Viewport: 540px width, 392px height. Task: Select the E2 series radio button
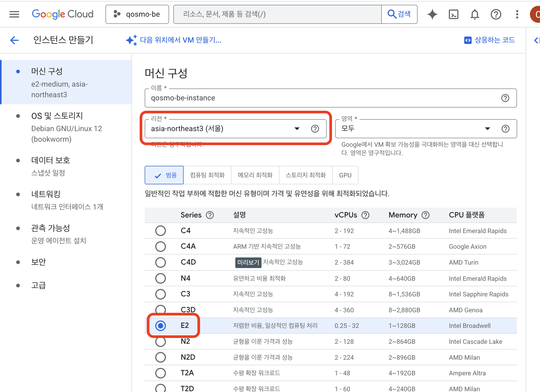(x=161, y=326)
